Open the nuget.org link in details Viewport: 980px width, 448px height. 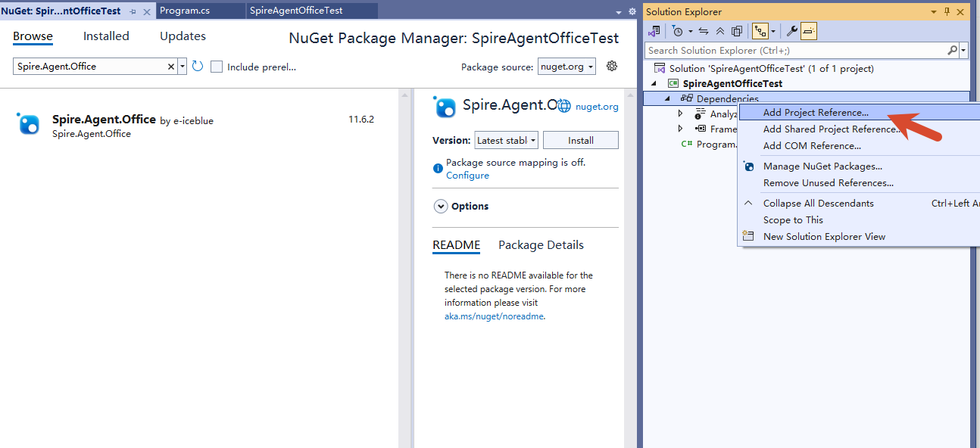(597, 107)
